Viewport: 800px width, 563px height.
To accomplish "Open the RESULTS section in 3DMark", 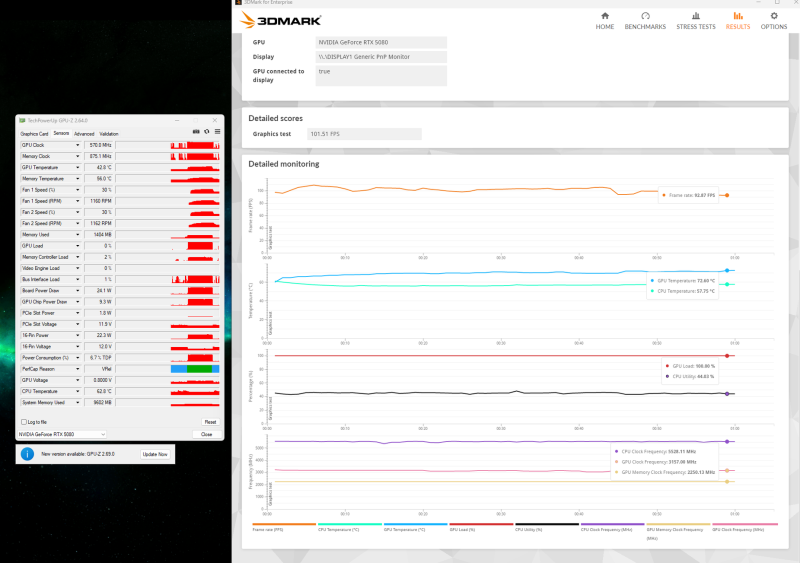I will coord(738,21).
